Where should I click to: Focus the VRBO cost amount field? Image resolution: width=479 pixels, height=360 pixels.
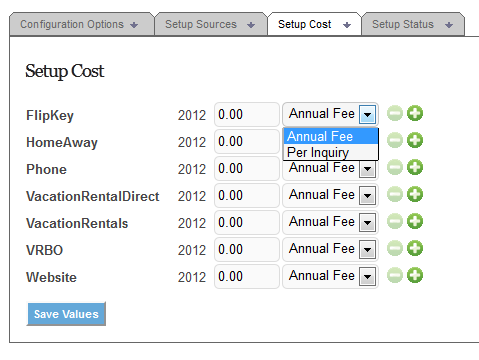point(247,249)
